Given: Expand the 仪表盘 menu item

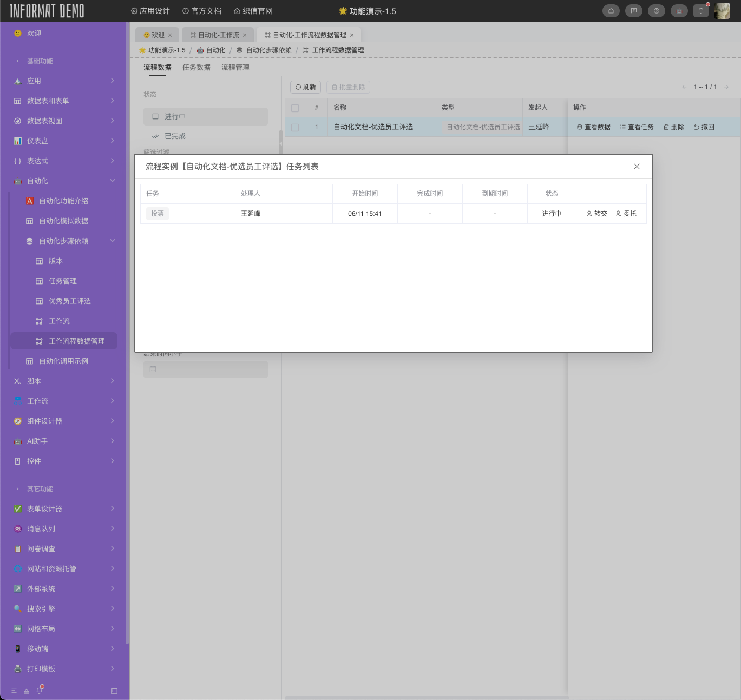Looking at the screenshot, I should 64,141.
